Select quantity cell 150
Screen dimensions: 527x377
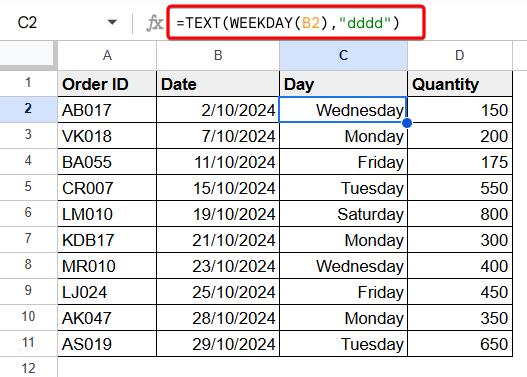click(460, 110)
